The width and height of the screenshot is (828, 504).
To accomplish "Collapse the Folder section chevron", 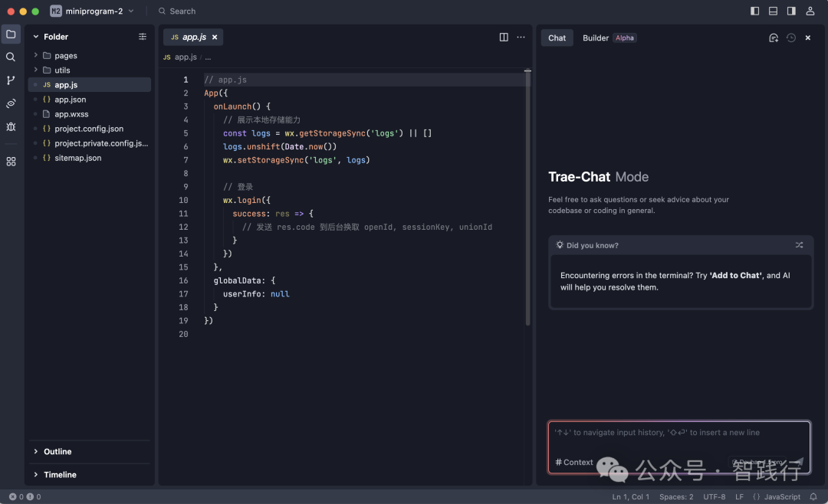I will point(36,37).
